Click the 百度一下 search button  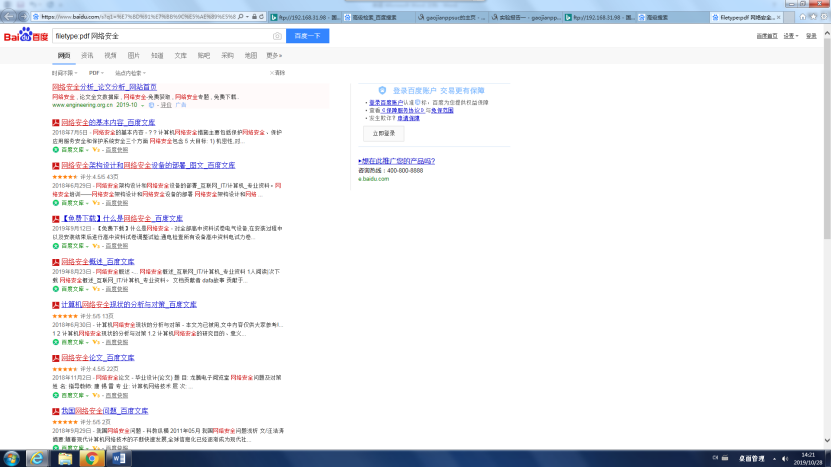[x=307, y=36]
